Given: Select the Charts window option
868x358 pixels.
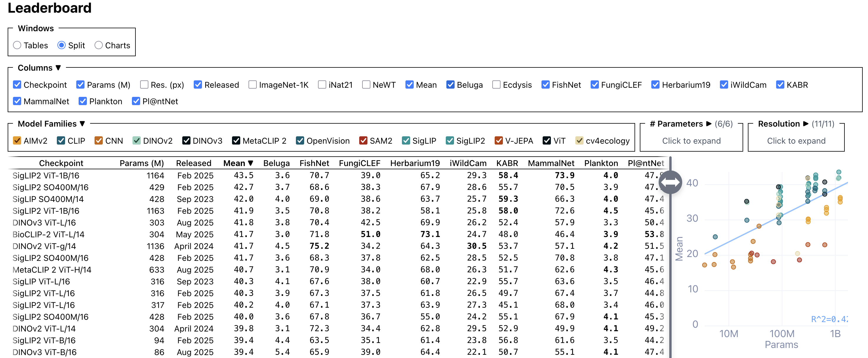Looking at the screenshot, I should 98,45.
